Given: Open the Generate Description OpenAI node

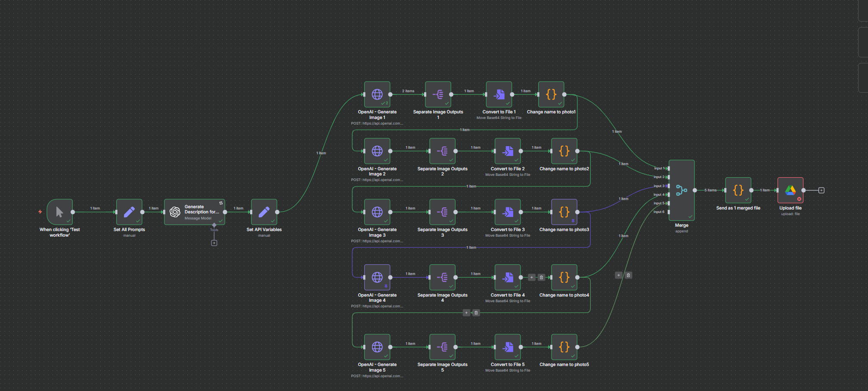Looking at the screenshot, I should [x=194, y=212].
